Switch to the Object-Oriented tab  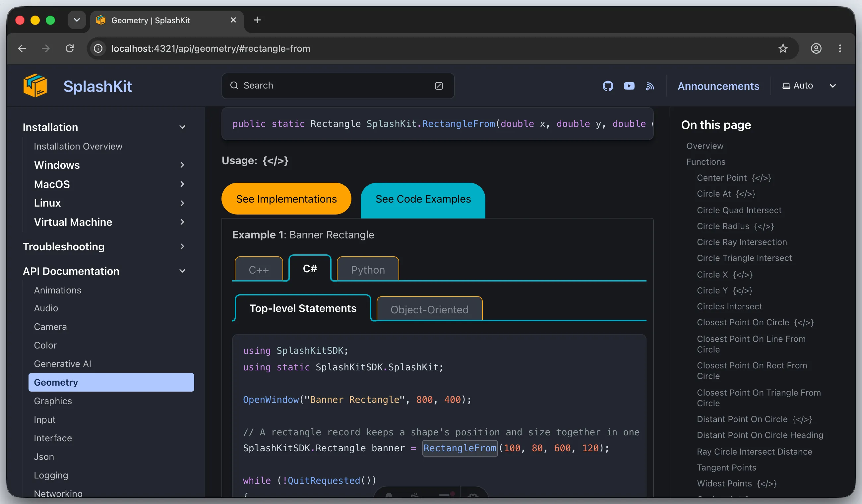429,309
